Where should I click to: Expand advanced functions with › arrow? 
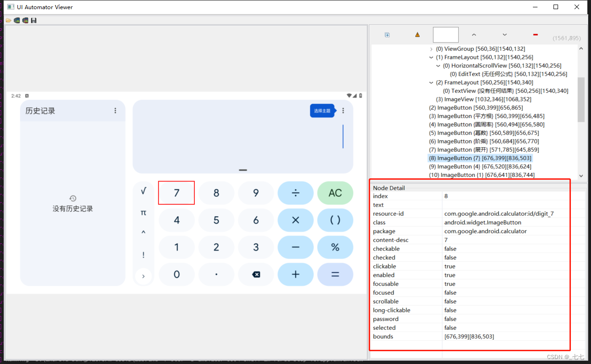coord(144,276)
